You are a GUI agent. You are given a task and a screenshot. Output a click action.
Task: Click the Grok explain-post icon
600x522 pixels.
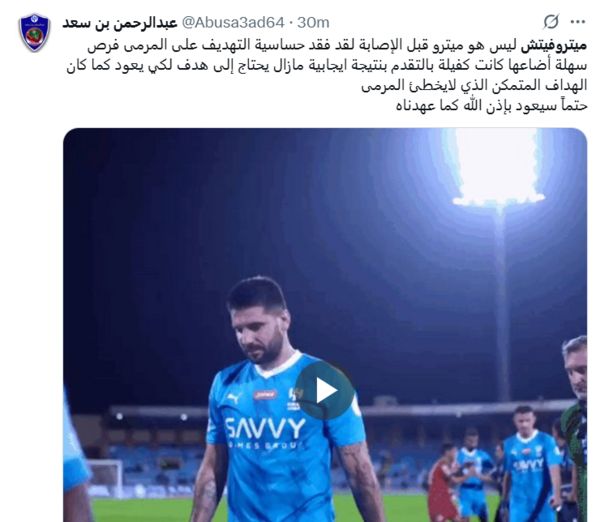click(551, 22)
